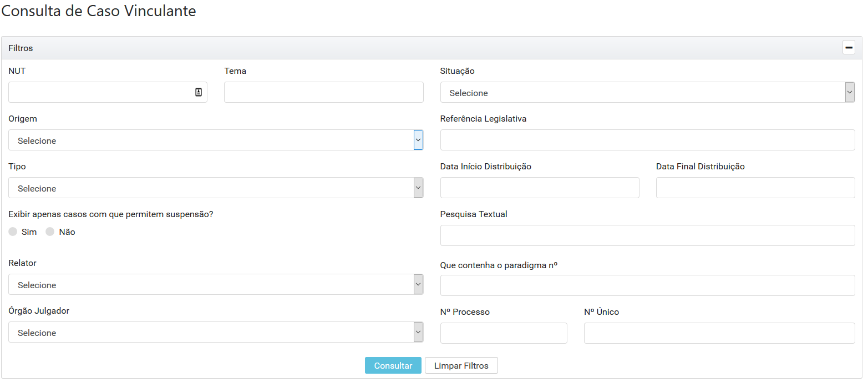Focus the Referência Legislativa field
Viewport: 868px width, 382px height.
pos(647,140)
